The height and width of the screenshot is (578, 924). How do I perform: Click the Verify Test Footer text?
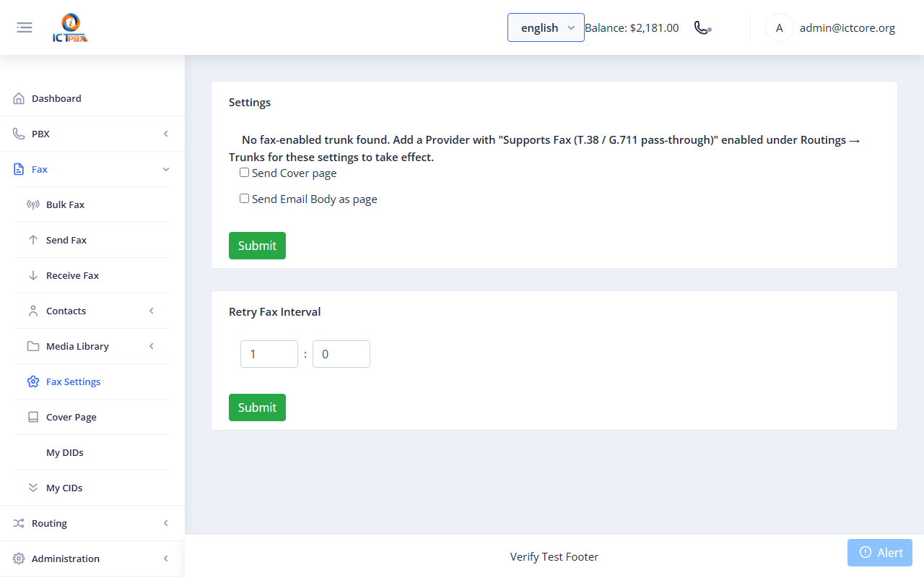pos(554,556)
